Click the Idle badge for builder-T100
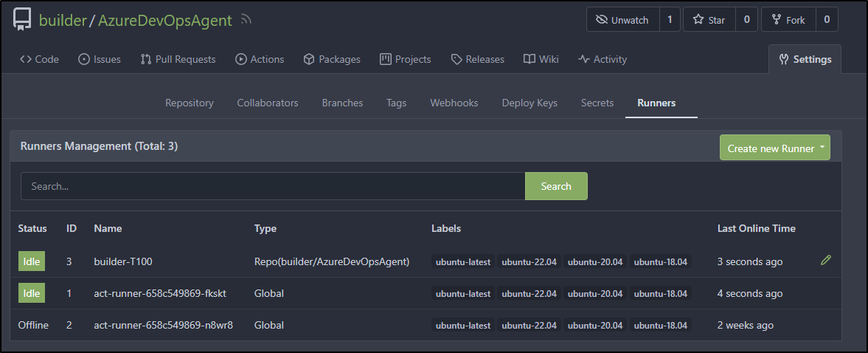 click(x=32, y=261)
